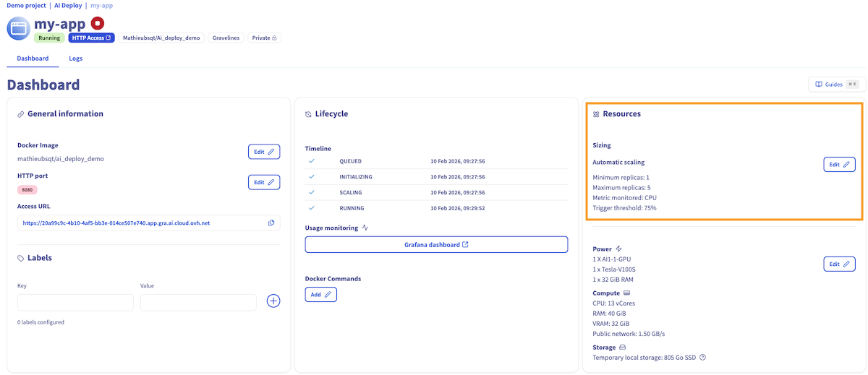Select the Dashboard tab

[33, 59]
